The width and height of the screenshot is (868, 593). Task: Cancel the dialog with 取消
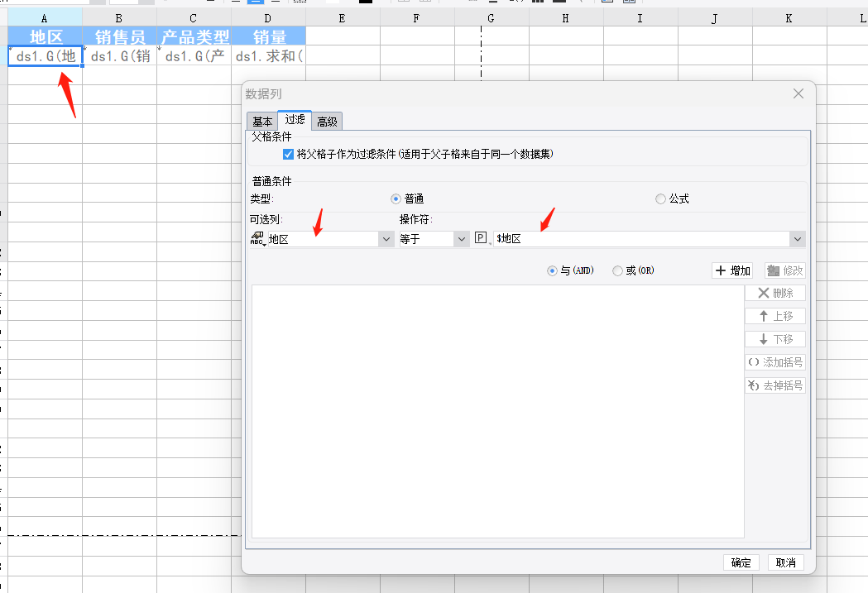[x=785, y=562]
